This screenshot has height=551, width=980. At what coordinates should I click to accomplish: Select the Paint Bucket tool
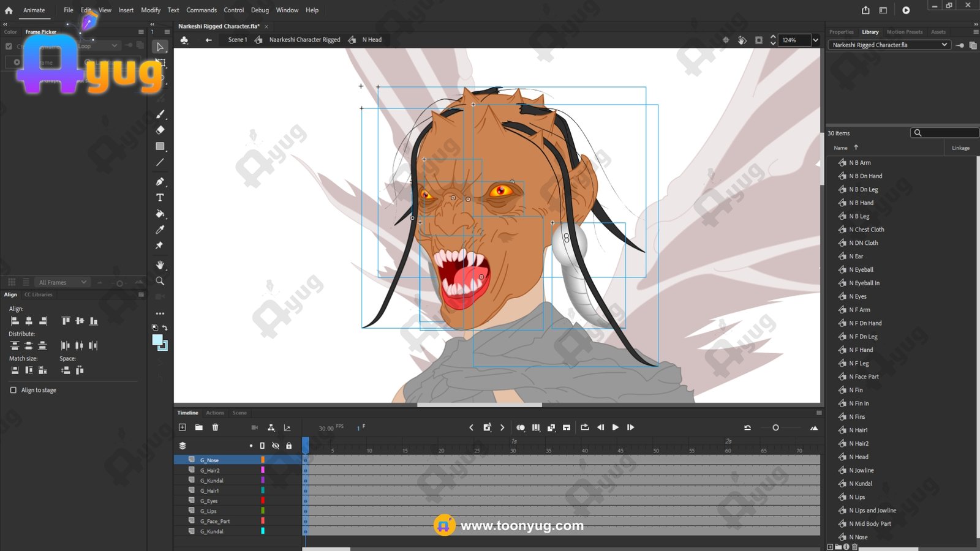(x=160, y=214)
